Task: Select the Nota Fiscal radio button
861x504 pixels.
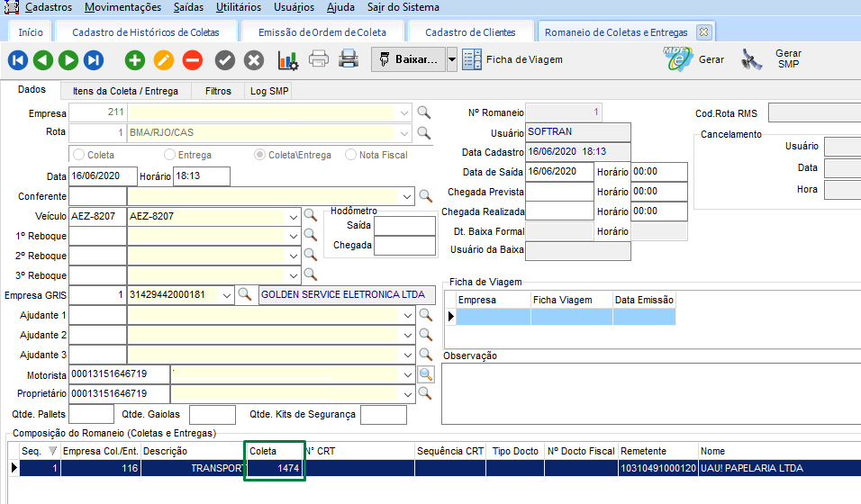Action: 350,155
